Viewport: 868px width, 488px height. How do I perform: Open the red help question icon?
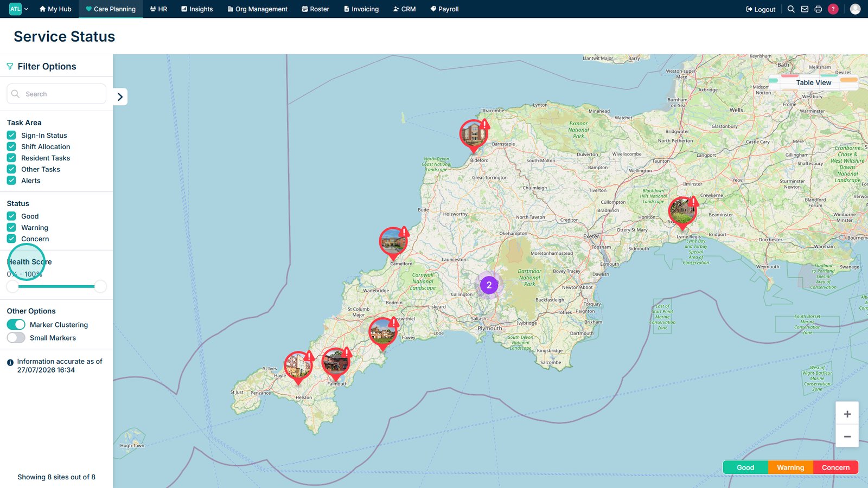click(833, 9)
